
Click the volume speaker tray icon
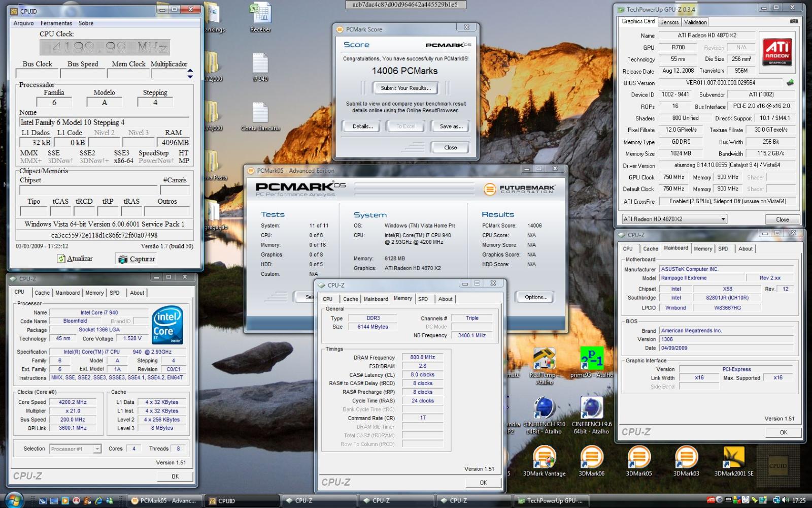pos(785,500)
